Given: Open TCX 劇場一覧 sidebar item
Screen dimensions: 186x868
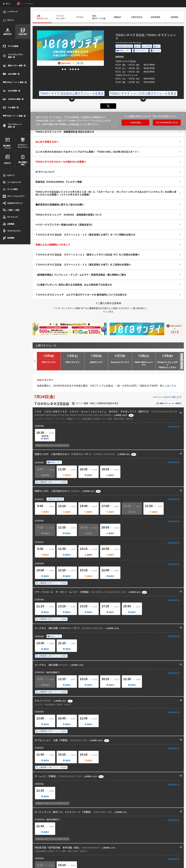Looking at the screenshot, I should point(15,107).
